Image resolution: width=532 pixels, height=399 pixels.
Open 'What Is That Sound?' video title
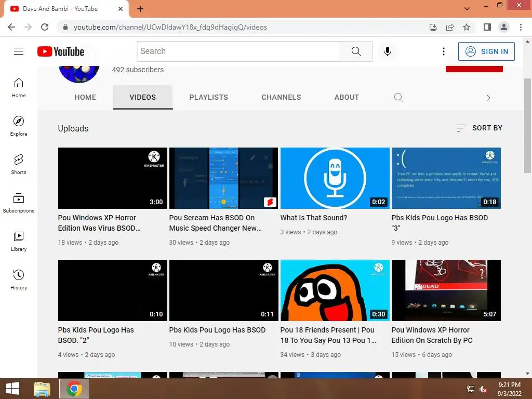[x=314, y=218]
